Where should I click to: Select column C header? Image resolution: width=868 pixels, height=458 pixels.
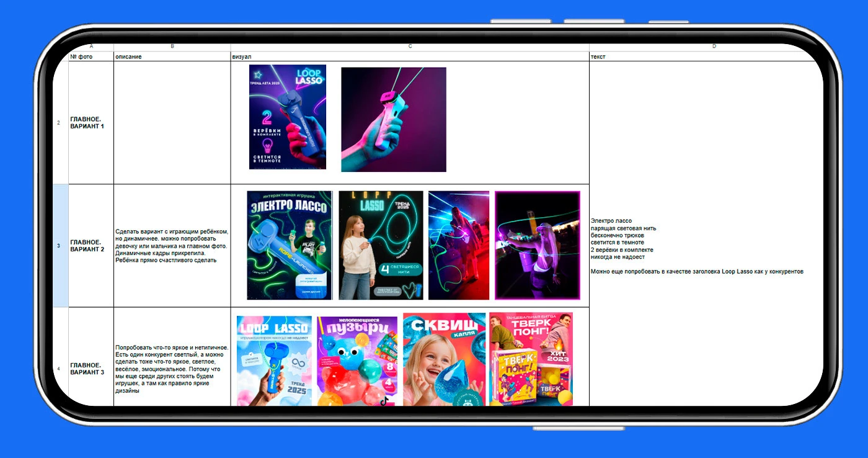tap(410, 47)
